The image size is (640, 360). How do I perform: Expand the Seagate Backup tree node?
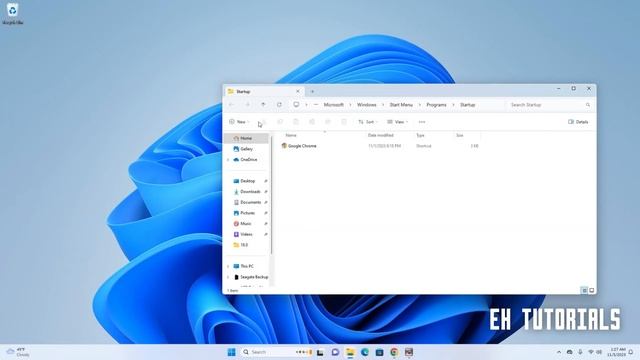point(228,277)
